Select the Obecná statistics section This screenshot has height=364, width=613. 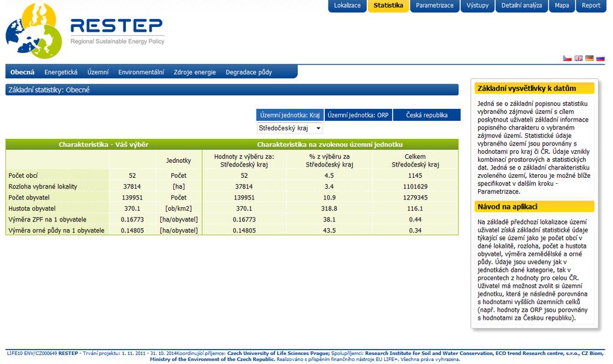22,72
